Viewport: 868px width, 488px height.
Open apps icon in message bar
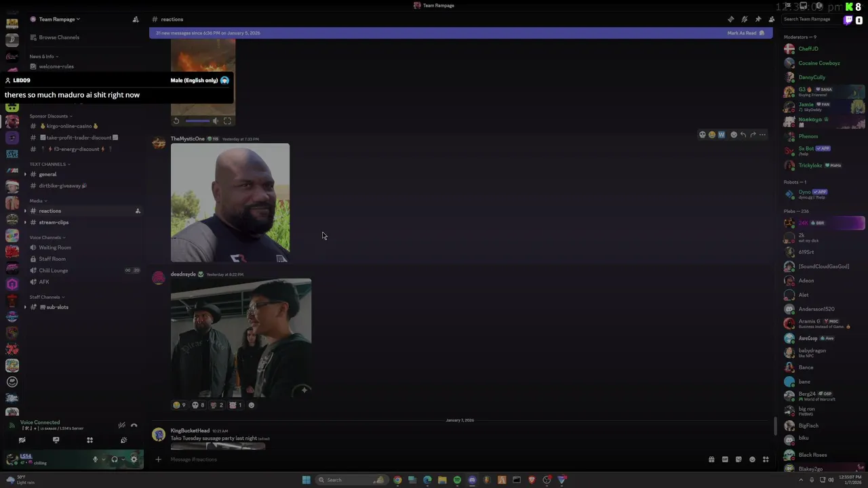(x=766, y=460)
